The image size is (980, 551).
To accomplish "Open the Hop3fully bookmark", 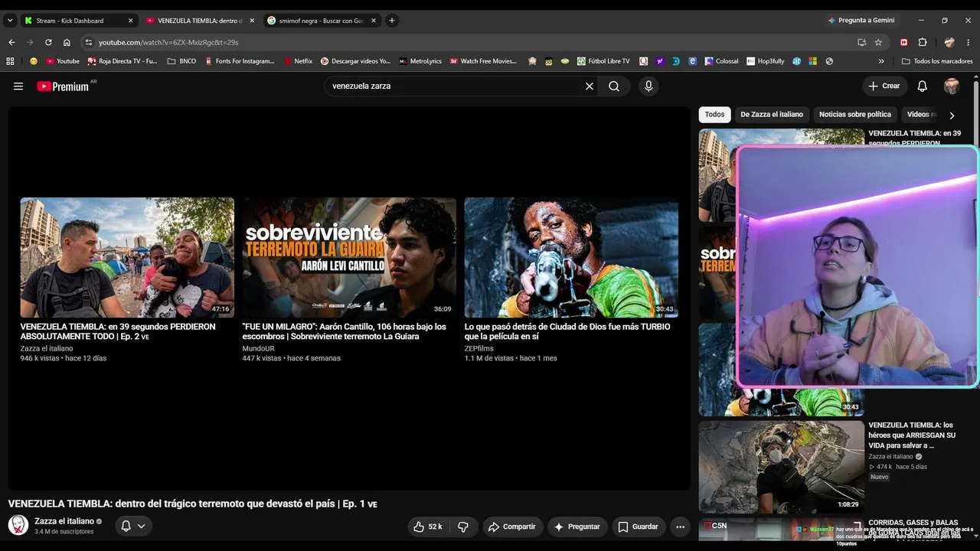I will (x=766, y=61).
